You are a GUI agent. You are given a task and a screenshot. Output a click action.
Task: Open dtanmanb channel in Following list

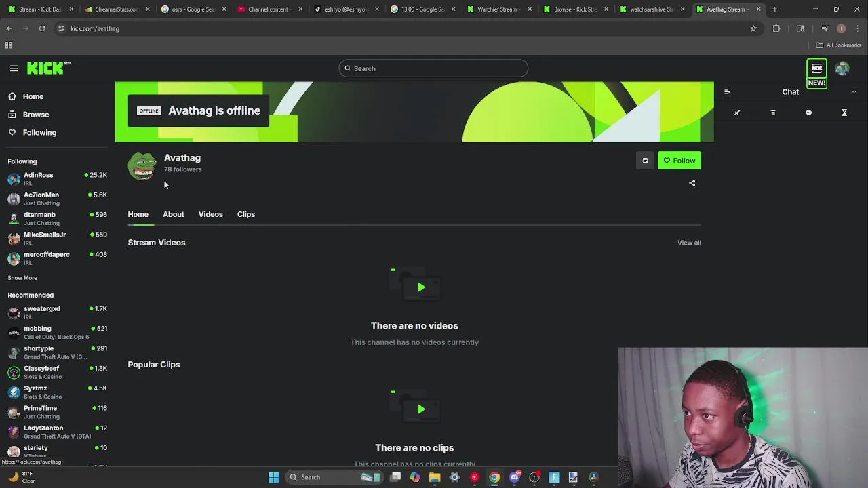point(58,218)
